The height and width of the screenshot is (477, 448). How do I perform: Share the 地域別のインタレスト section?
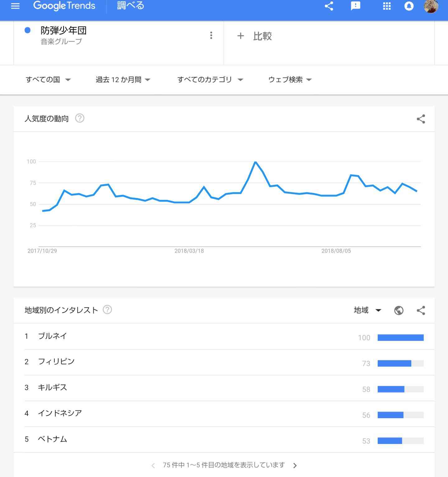coord(421,310)
